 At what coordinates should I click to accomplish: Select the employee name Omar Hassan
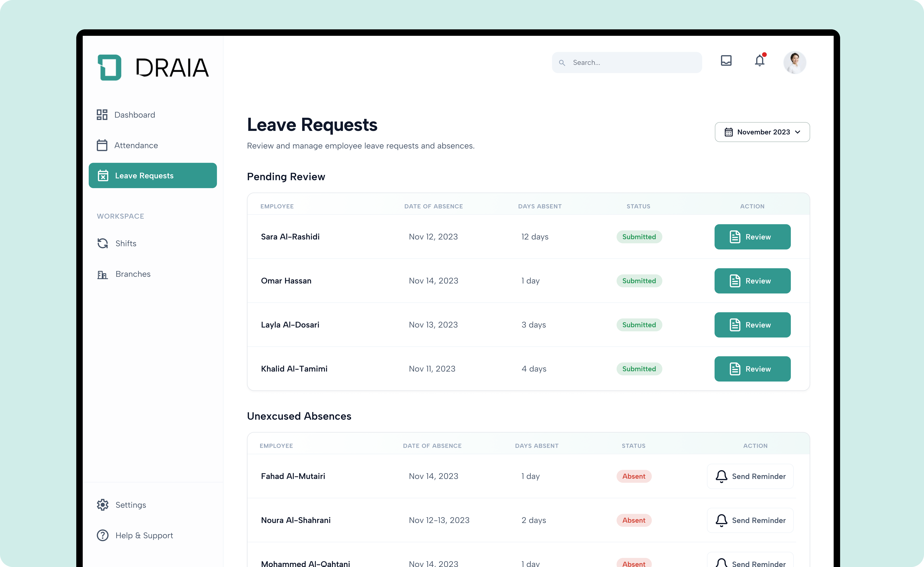286,281
